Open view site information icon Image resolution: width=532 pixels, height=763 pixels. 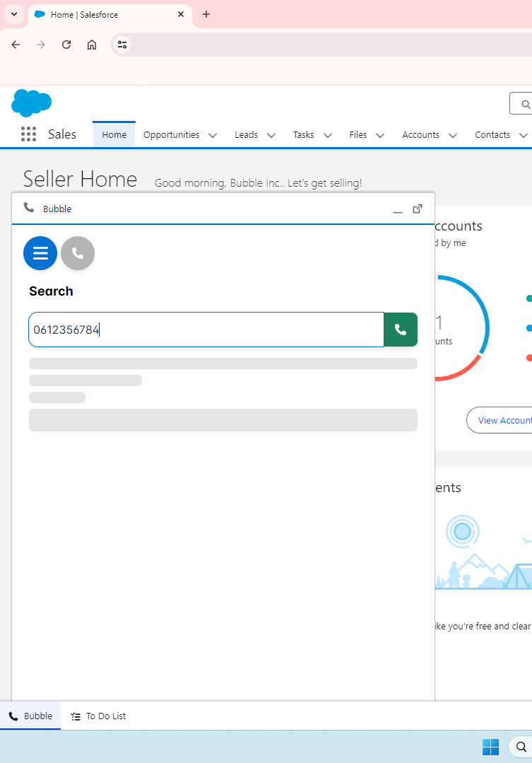point(122,45)
